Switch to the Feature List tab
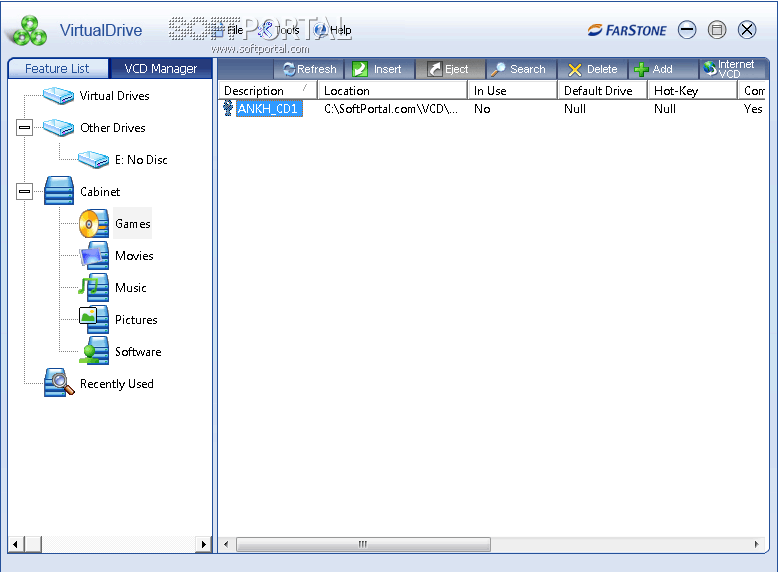Viewport: 778px width, 572px height. (57, 69)
